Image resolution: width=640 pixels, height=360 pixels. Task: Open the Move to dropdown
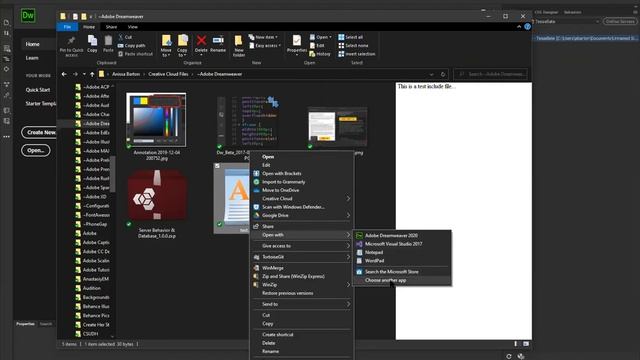(x=166, y=46)
